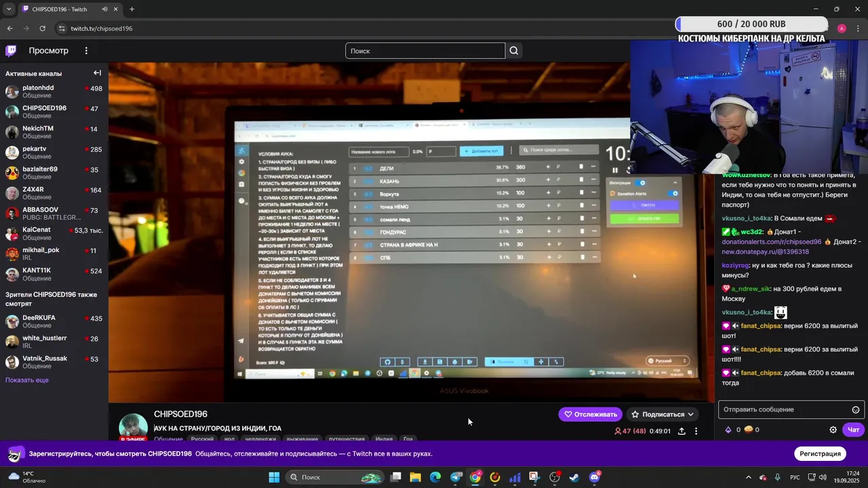Show hidden system tray icons
The width and height of the screenshot is (868, 488).
[749, 477]
